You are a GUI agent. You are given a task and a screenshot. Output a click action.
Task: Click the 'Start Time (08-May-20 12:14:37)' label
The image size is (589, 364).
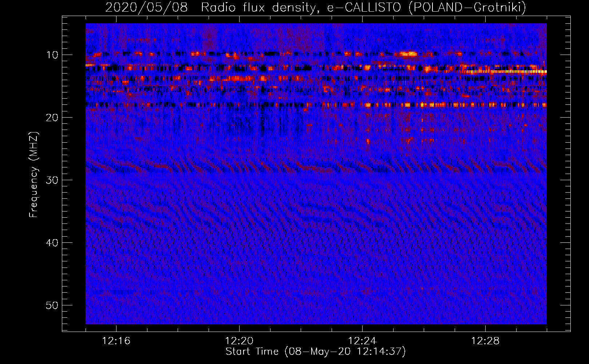[x=316, y=352]
